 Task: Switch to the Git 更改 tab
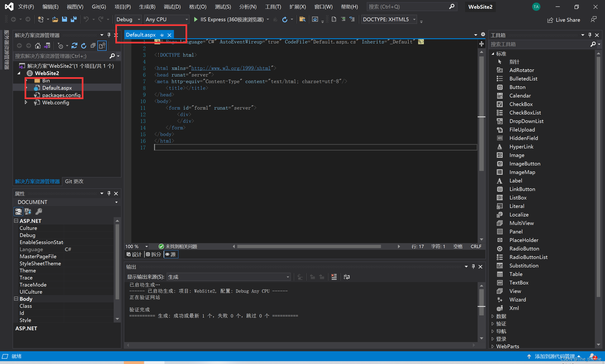[74, 181]
